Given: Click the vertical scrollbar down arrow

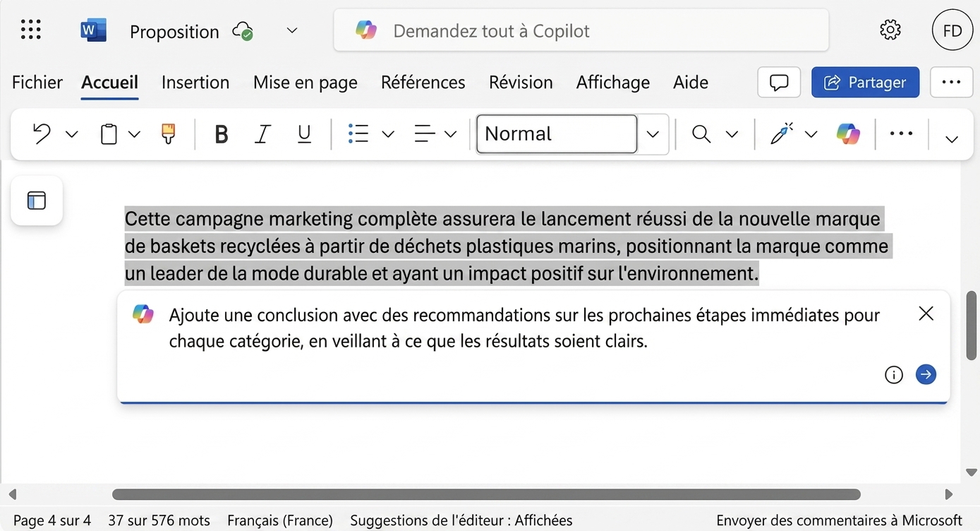Looking at the screenshot, I should click(x=971, y=472).
